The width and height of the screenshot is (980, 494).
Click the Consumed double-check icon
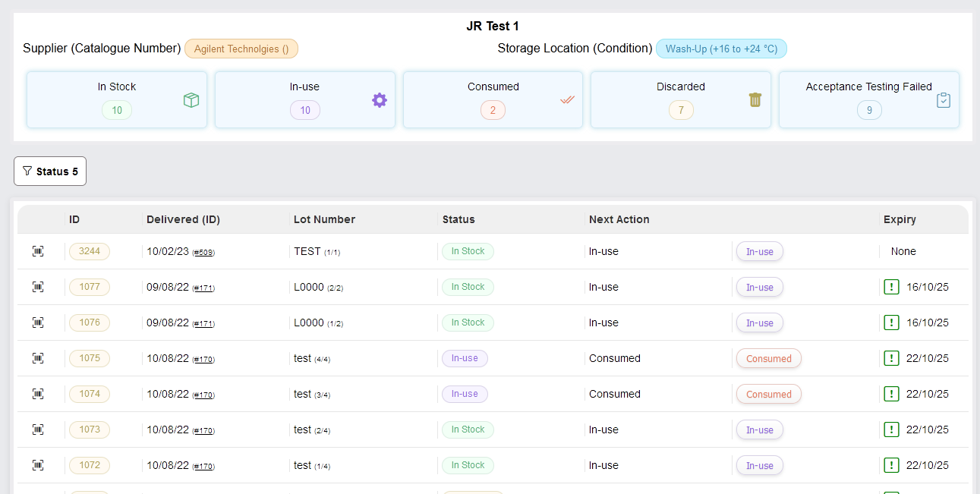point(567,100)
